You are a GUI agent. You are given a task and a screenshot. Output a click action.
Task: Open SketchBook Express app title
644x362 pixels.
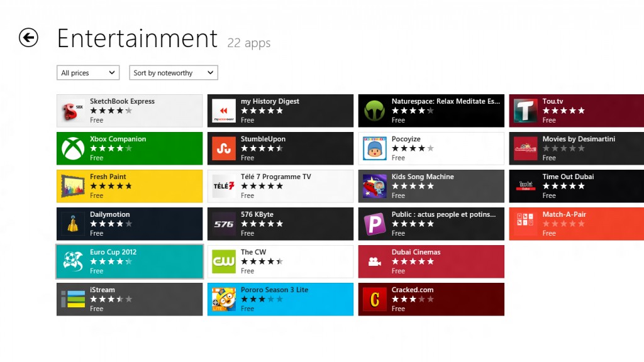[x=123, y=101]
